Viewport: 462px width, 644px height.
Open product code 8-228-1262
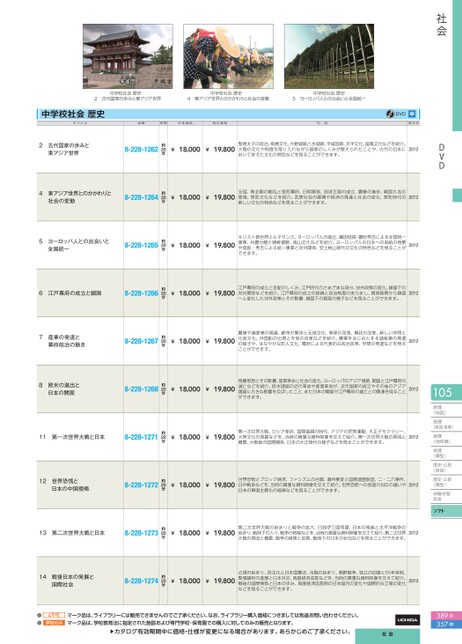click(141, 150)
